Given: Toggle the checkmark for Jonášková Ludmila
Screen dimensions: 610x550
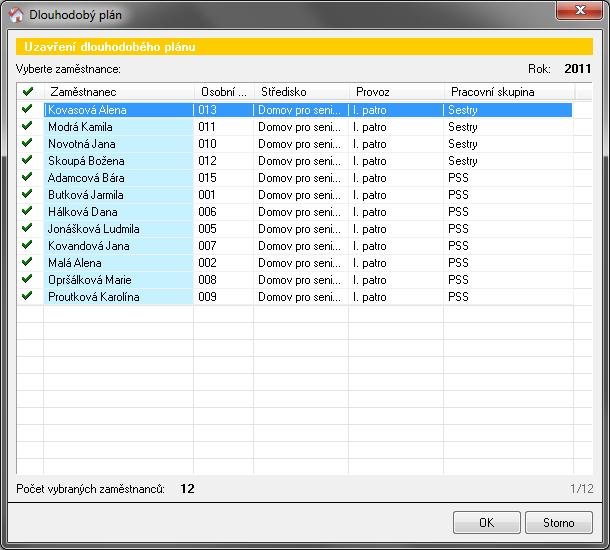Looking at the screenshot, I should pyautogui.click(x=27, y=228).
